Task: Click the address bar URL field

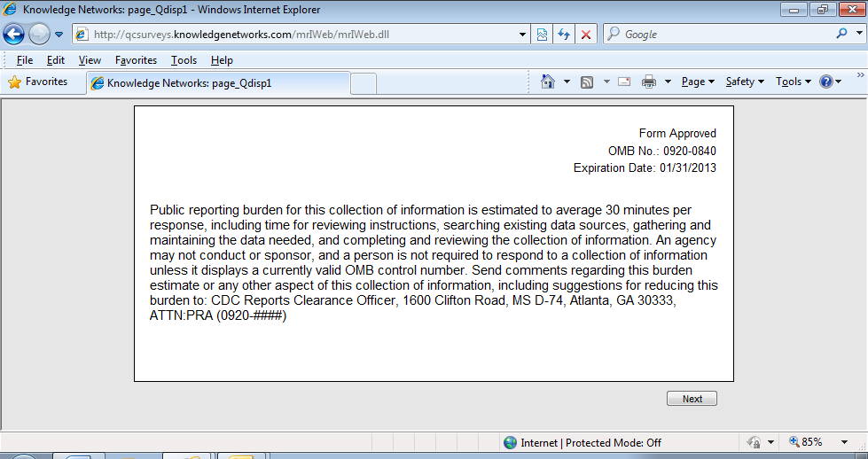Action: point(296,35)
